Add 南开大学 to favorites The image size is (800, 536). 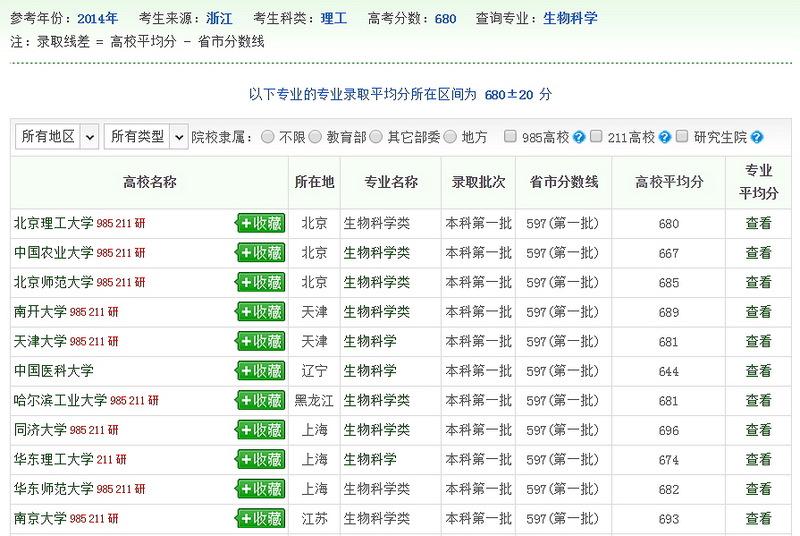point(260,312)
